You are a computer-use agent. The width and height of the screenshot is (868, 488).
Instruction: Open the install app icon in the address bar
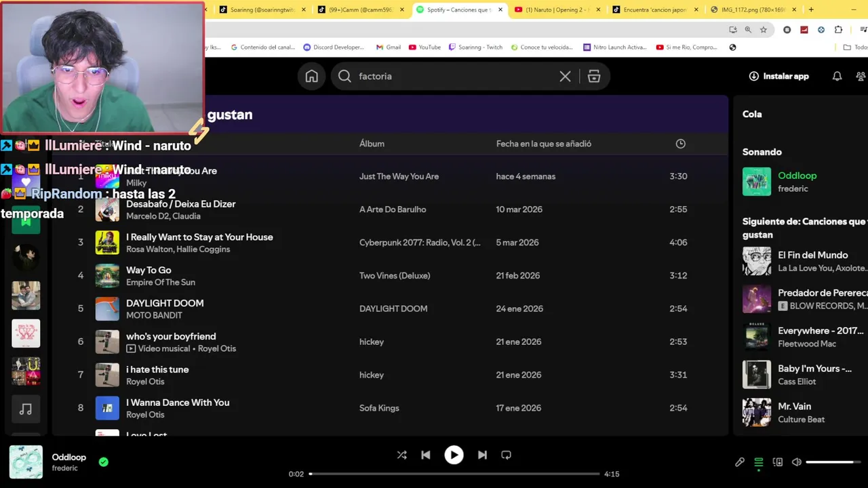[x=733, y=30]
